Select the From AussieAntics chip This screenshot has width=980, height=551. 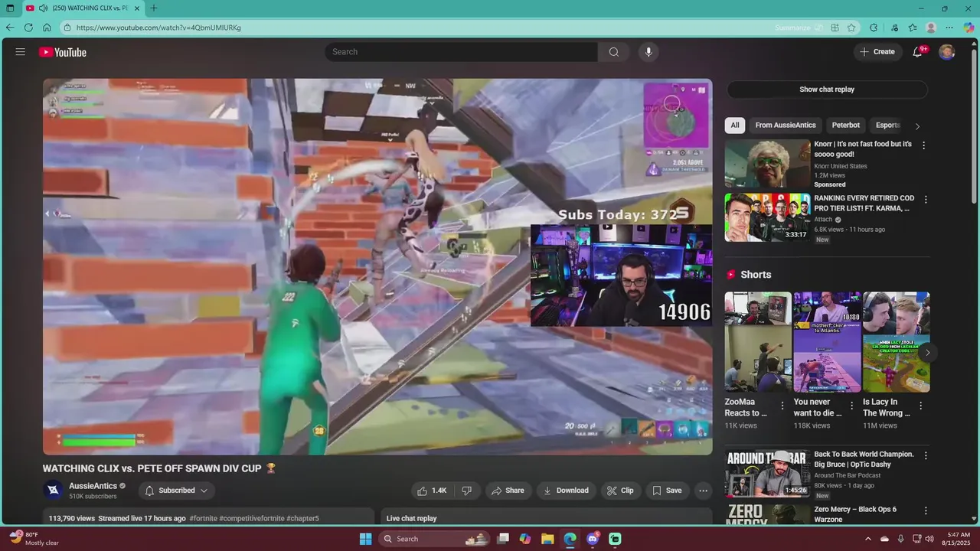pyautogui.click(x=786, y=126)
